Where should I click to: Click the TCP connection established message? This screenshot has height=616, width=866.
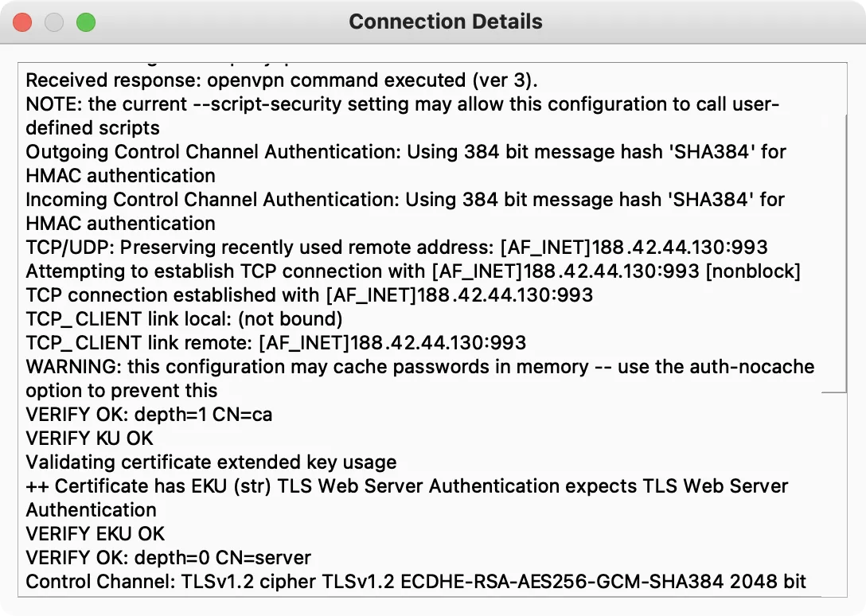click(302, 294)
